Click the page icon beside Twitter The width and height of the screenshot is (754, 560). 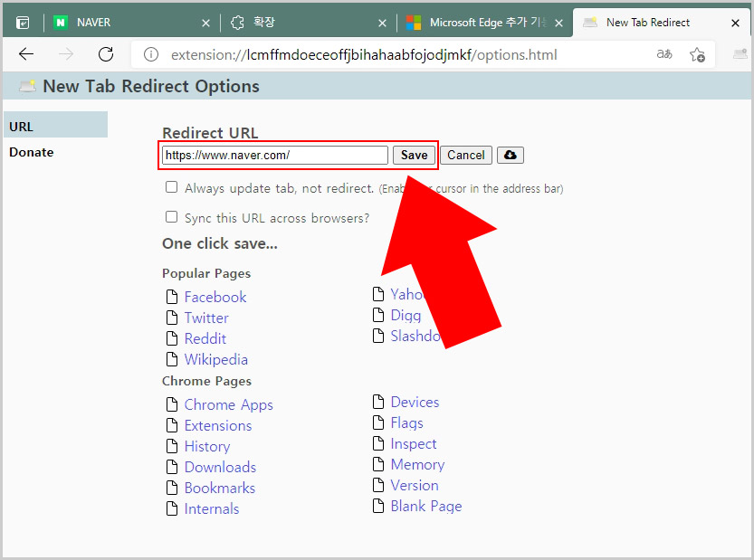point(172,318)
